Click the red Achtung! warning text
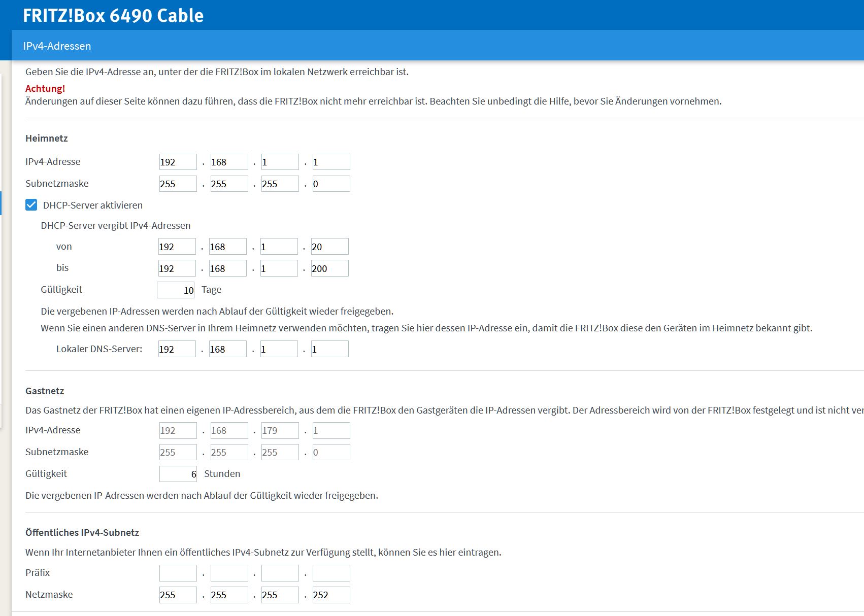The width and height of the screenshot is (864, 616). tap(45, 88)
